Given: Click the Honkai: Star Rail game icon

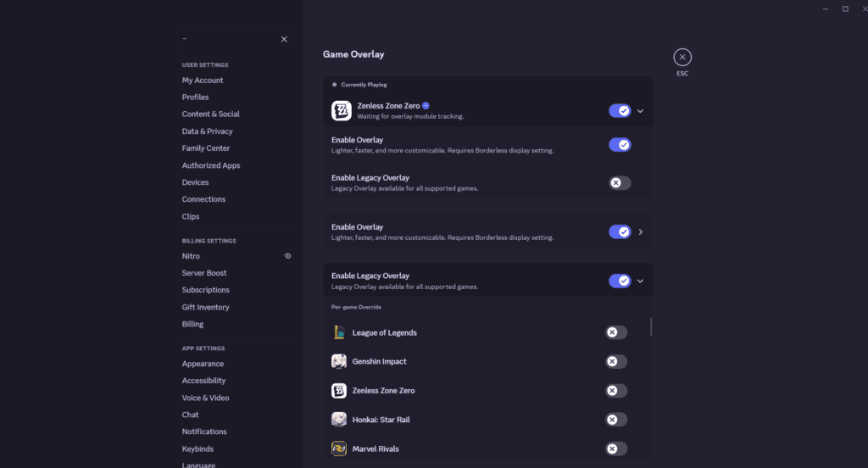Looking at the screenshot, I should tap(338, 420).
